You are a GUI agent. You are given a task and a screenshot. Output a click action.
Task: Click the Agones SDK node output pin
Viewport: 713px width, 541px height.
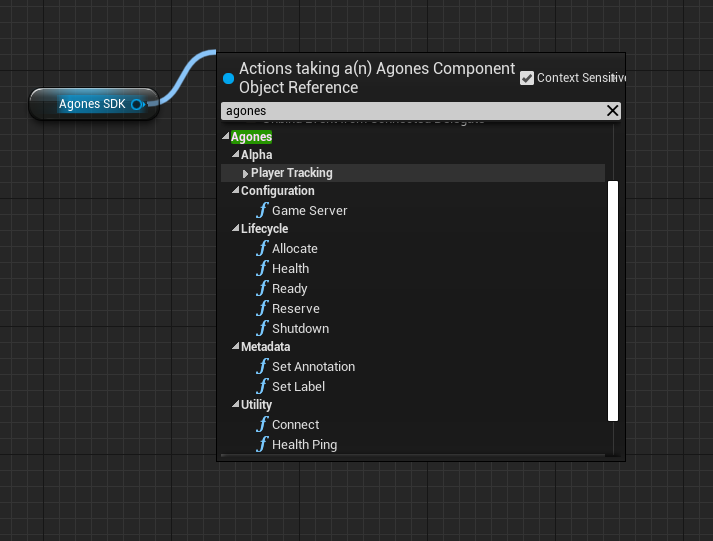[138, 104]
